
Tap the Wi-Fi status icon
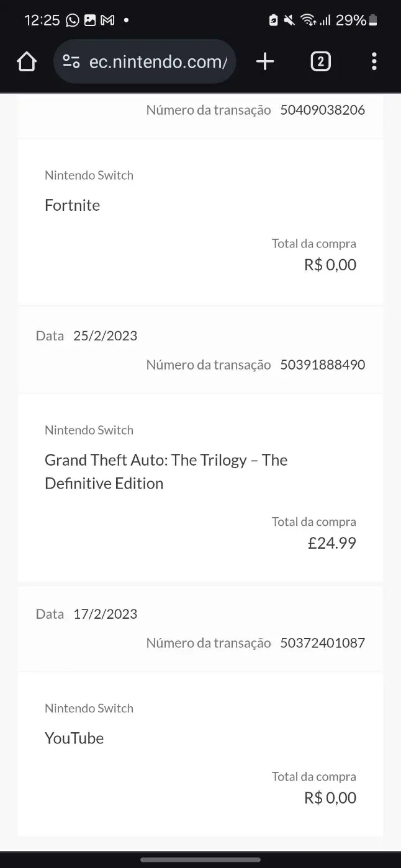[x=308, y=20]
